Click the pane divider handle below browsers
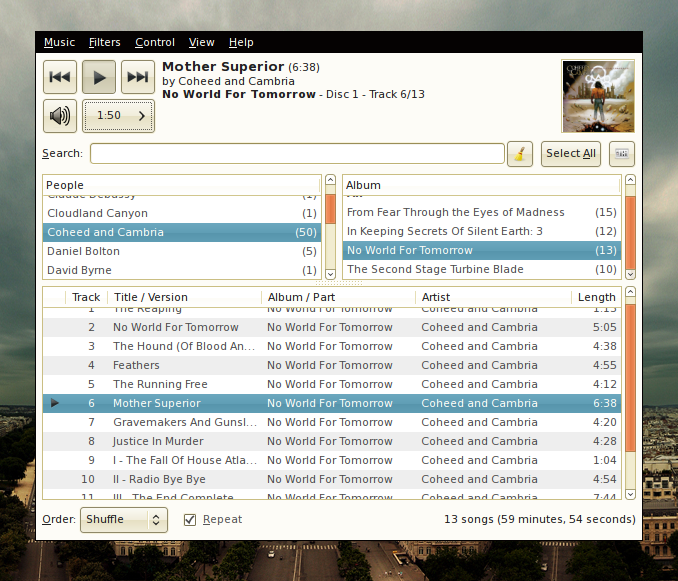Screen dimensions: 678x581 339,283
